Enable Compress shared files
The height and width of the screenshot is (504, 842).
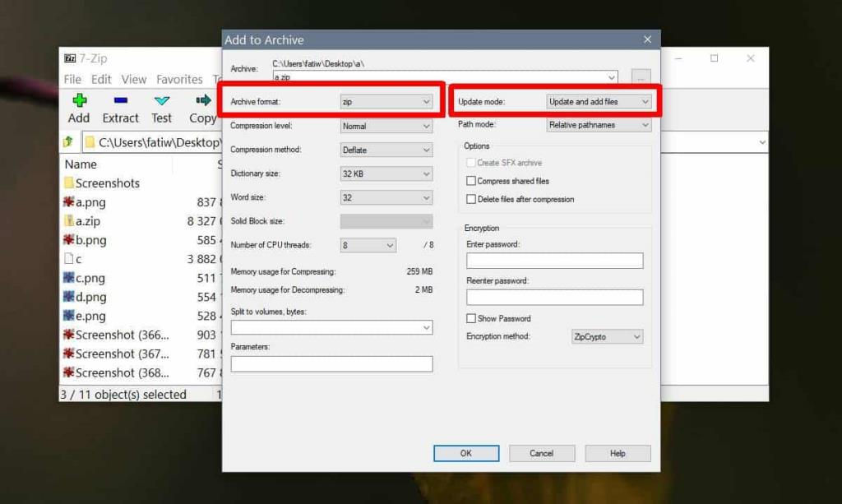[x=471, y=181]
